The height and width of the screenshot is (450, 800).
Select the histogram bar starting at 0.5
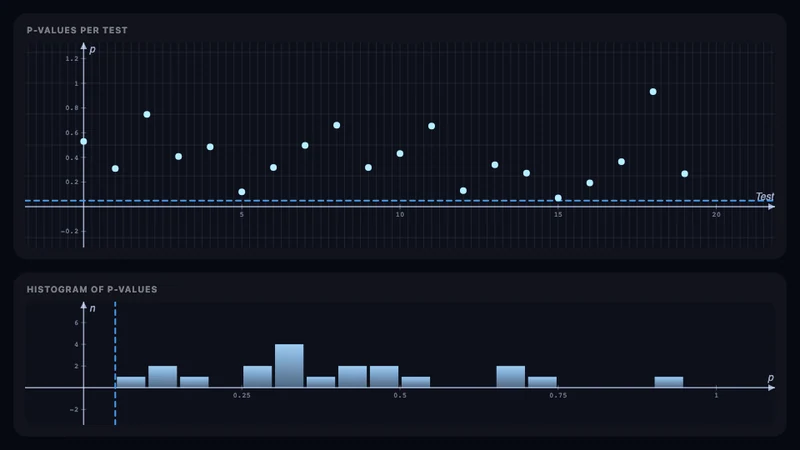tap(416, 382)
